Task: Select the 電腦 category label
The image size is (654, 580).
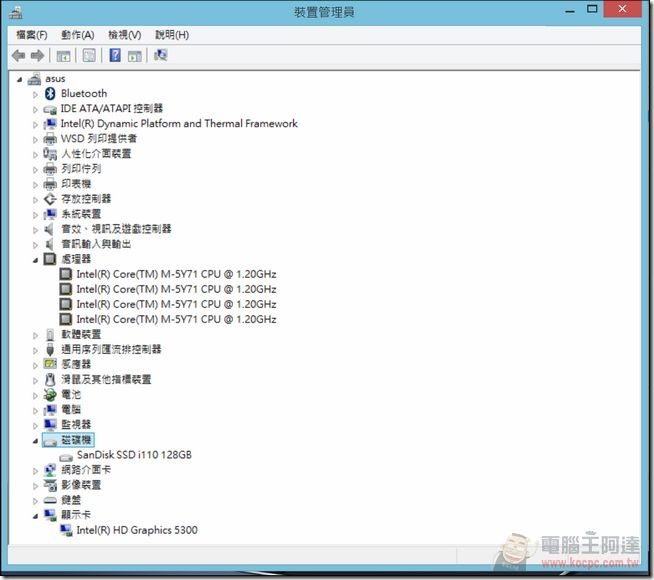Action: click(x=71, y=409)
